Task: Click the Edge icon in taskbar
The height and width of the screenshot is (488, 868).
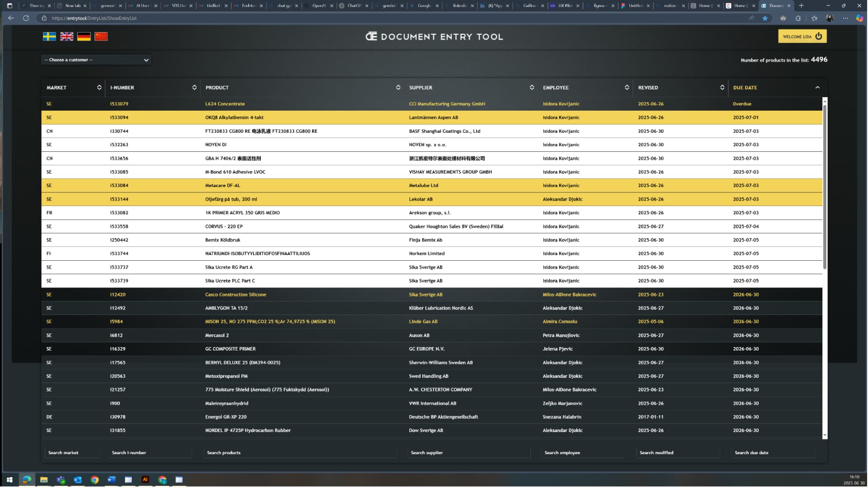Action: pos(27,479)
